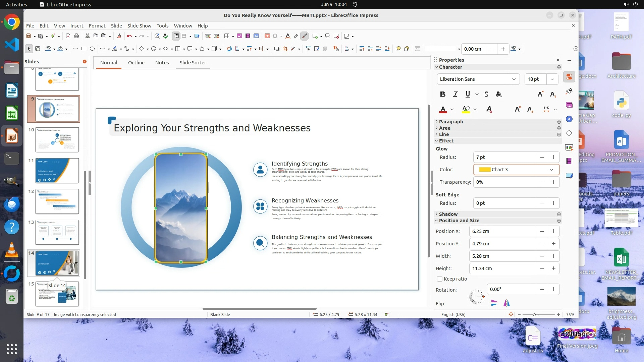
Task: Toggle Display Grid toolbar button
Action: (x=176, y=36)
